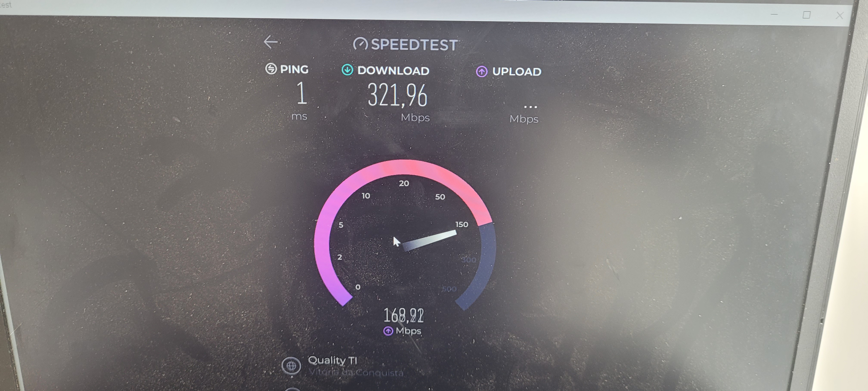Click the PING icon
Viewport: 868px width, 391px height.
pos(271,69)
